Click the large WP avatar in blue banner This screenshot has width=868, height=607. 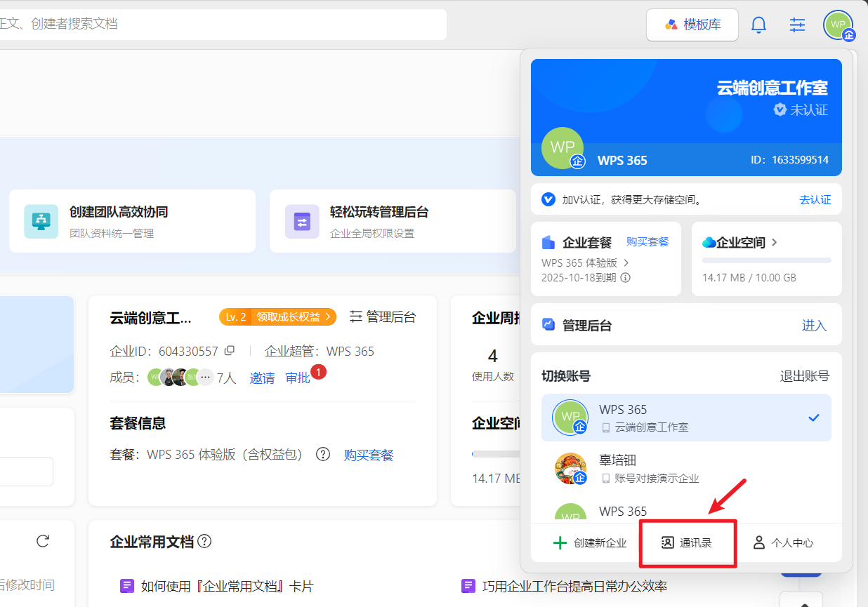pyautogui.click(x=563, y=148)
